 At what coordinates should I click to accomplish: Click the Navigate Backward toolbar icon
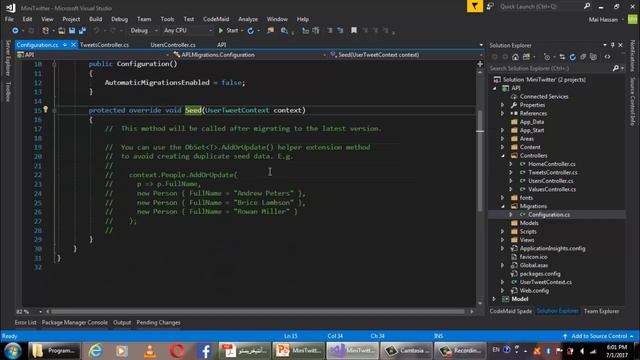15,31
